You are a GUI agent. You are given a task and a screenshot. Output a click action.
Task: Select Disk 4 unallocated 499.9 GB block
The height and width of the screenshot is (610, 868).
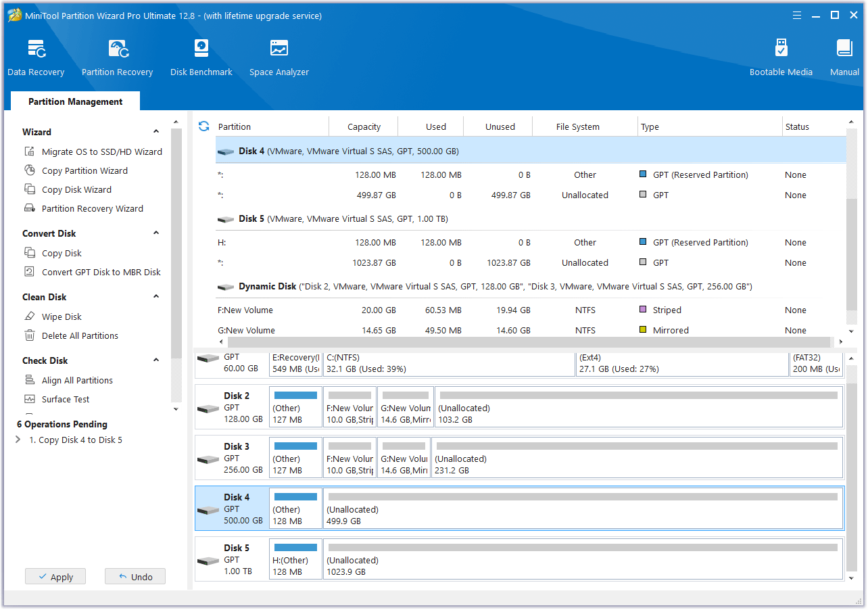click(583, 509)
